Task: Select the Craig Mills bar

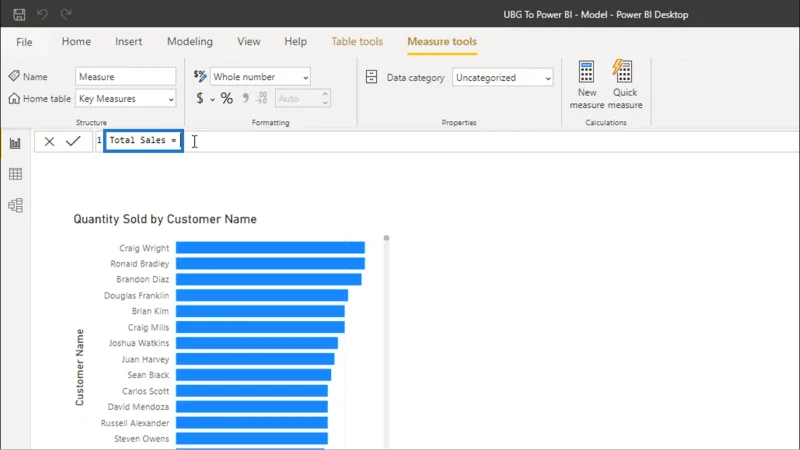Action: click(260, 327)
